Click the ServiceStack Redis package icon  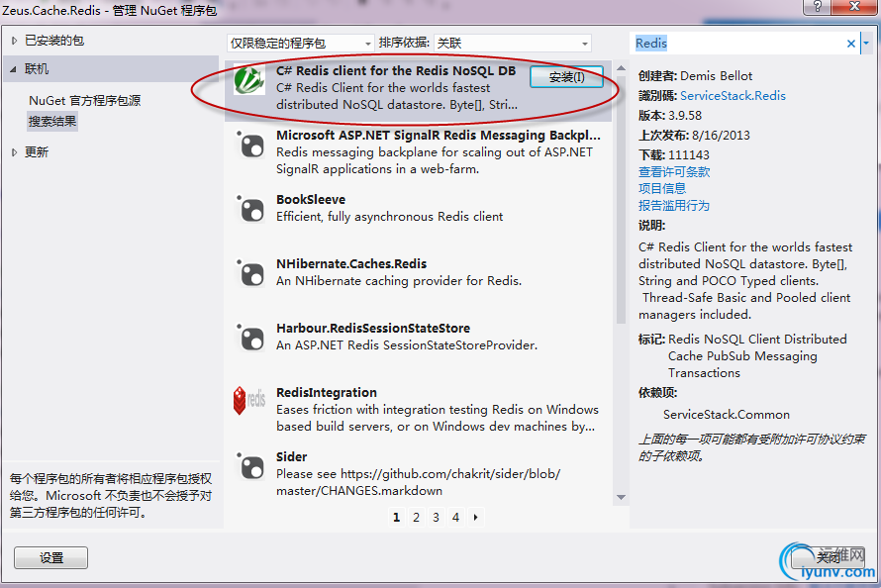248,80
